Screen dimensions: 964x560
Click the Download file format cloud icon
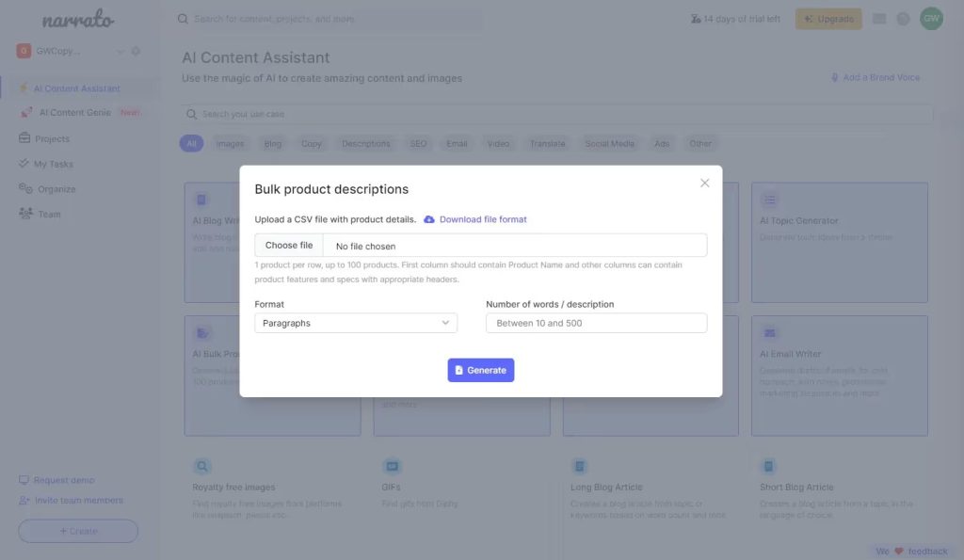coord(429,219)
